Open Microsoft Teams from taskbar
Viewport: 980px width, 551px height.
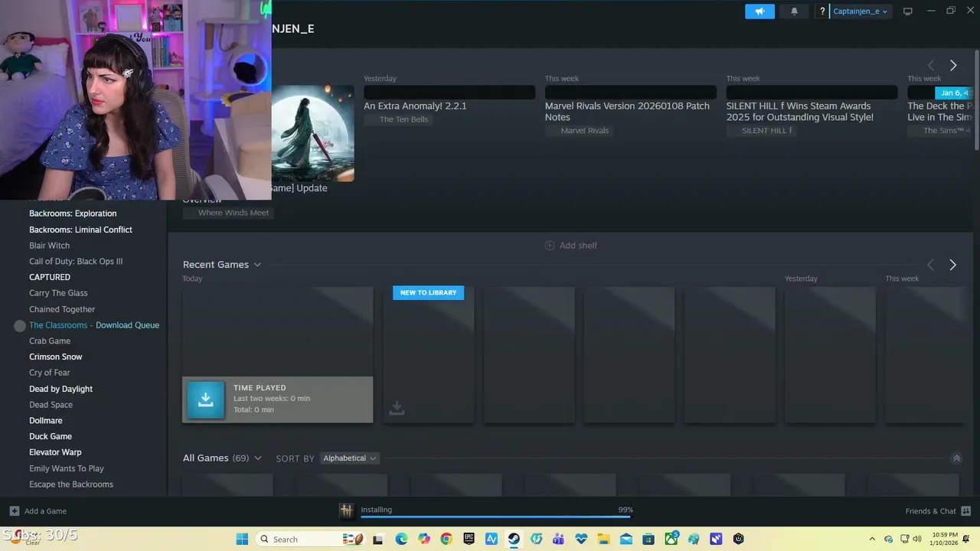click(558, 539)
